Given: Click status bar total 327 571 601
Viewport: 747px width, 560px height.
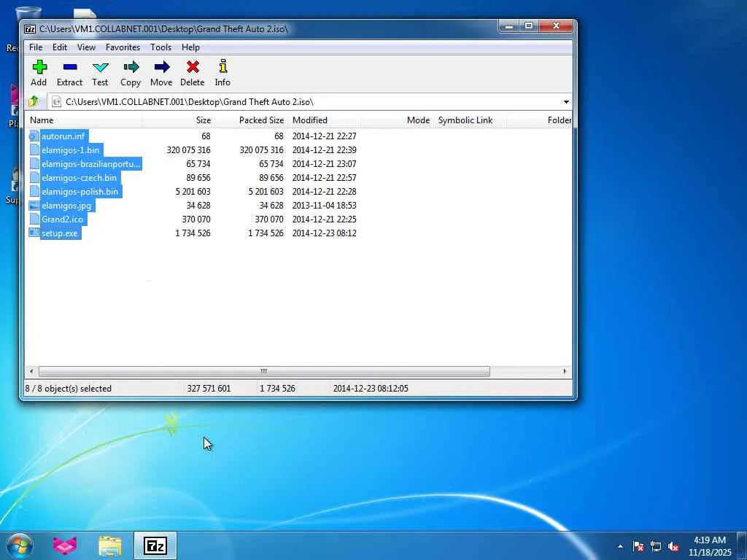Looking at the screenshot, I should [209, 389].
